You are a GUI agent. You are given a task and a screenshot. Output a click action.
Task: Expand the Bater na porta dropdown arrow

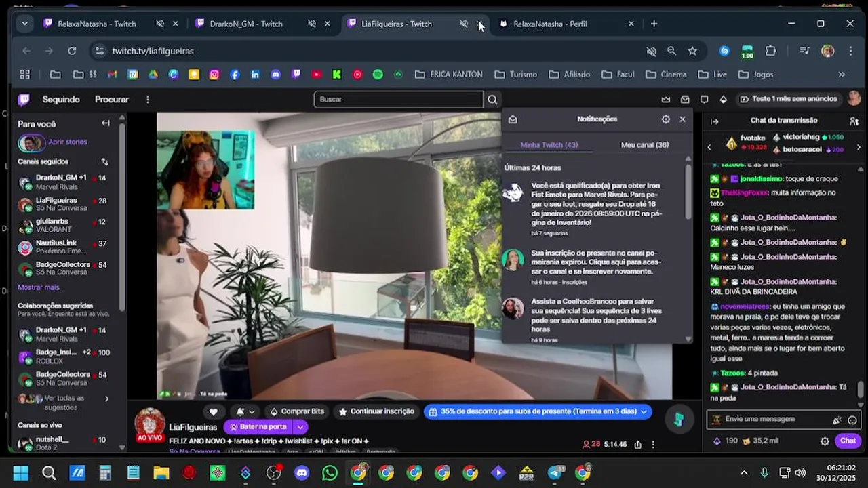point(300,427)
